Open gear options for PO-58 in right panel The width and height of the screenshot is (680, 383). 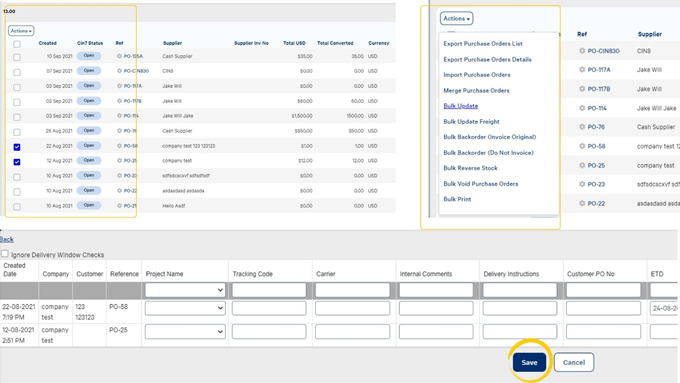582,146
